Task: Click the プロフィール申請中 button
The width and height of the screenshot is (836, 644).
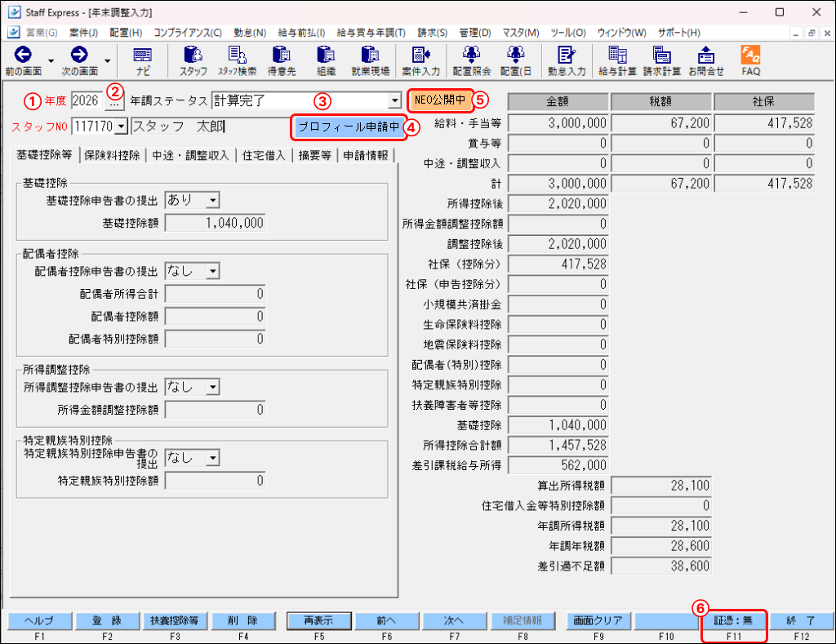Action: (x=349, y=127)
